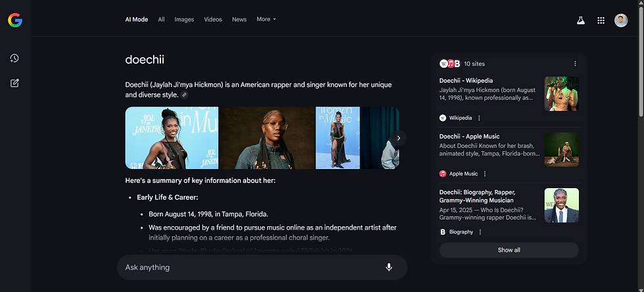Viewport: 644px width, 292px height.
Task: Click 'Here's a summary of key information' line
Action: pos(200,181)
